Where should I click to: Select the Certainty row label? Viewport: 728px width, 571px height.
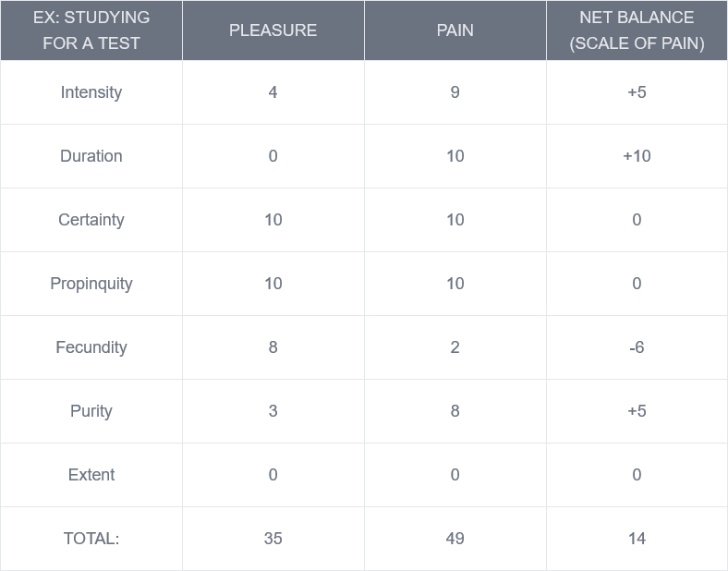tap(91, 220)
